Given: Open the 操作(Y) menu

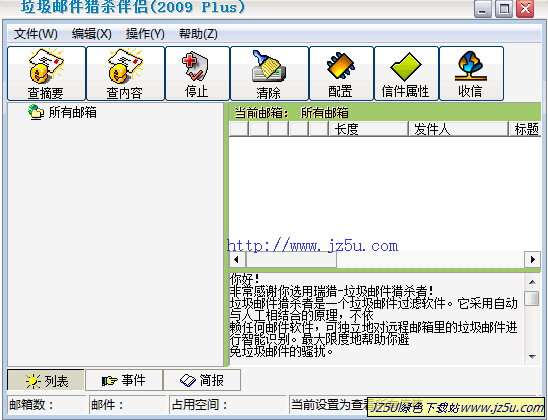Looking at the screenshot, I should 145,34.
